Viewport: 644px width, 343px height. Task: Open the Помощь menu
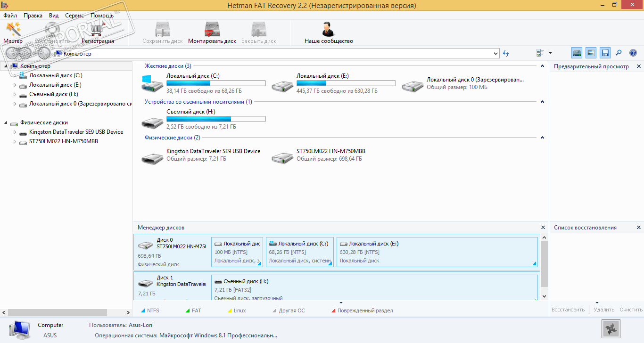pyautogui.click(x=102, y=15)
